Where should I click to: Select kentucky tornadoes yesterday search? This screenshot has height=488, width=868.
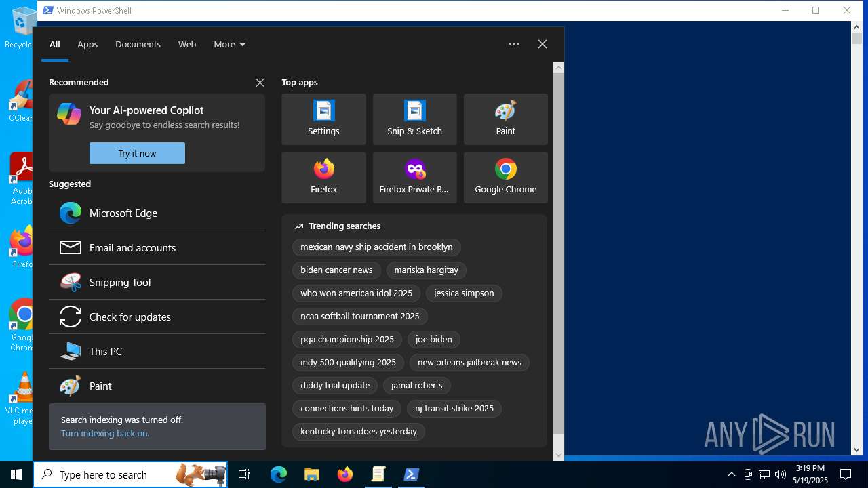359,432
